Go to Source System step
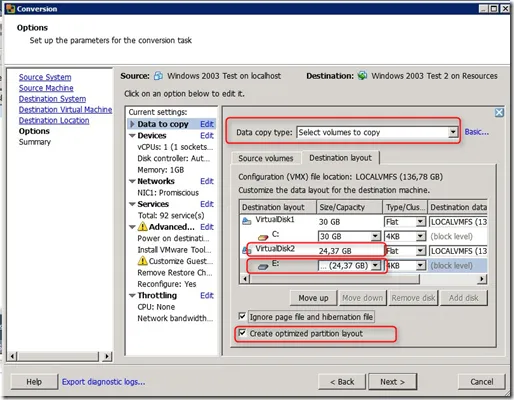Viewport: 514px width, 400px height. pyautogui.click(x=45, y=77)
